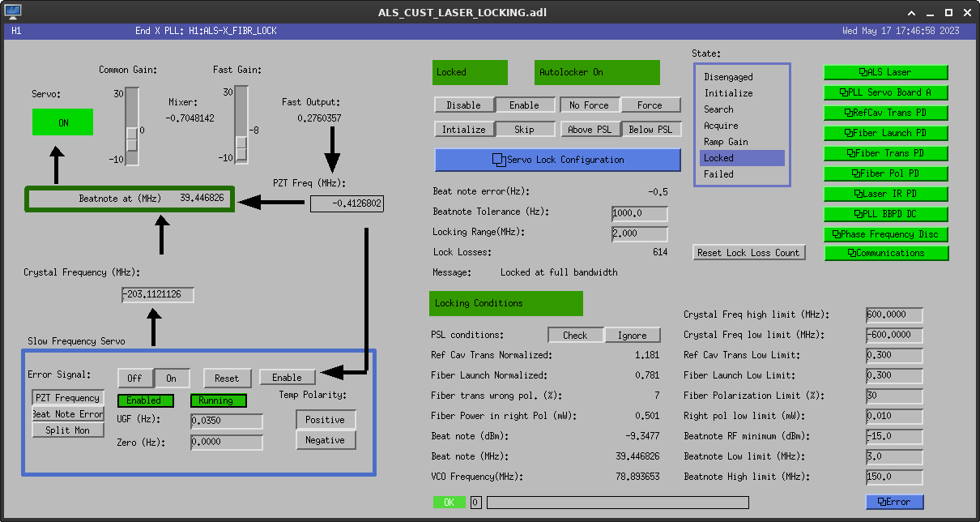This screenshot has width=980, height=522.
Task: Click the Lock Losses count 614
Action: (660, 252)
